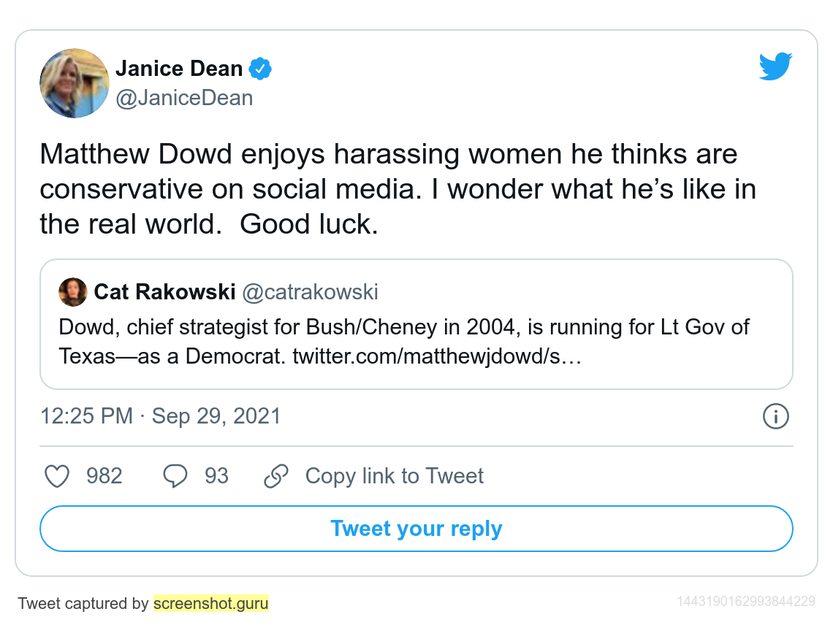
Task: Click the Tweet your reply button
Action: (417, 529)
